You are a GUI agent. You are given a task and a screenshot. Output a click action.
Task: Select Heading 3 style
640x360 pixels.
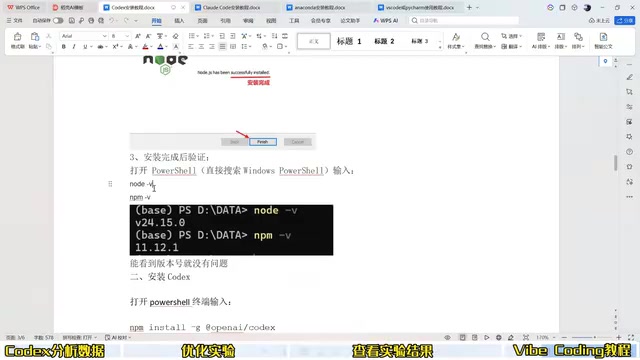(419, 41)
